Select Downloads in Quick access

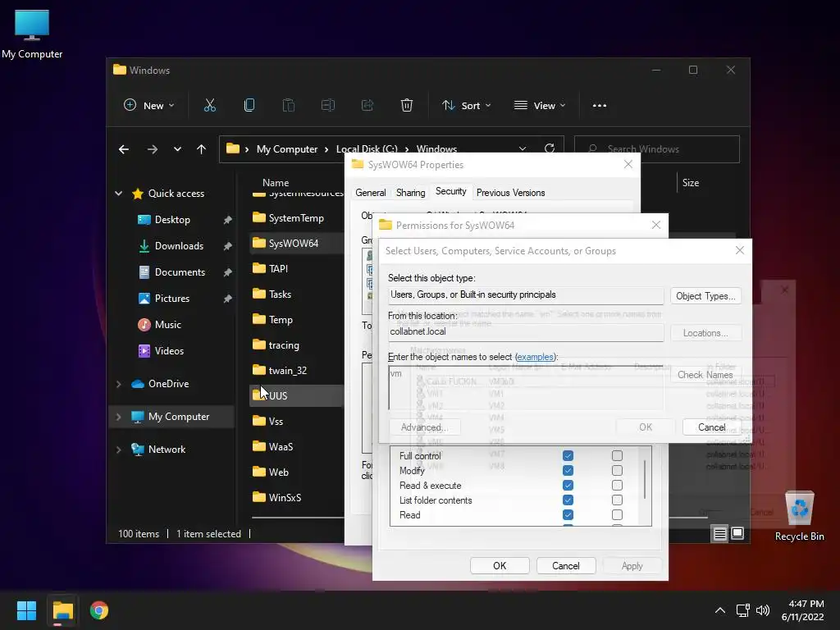pos(179,246)
